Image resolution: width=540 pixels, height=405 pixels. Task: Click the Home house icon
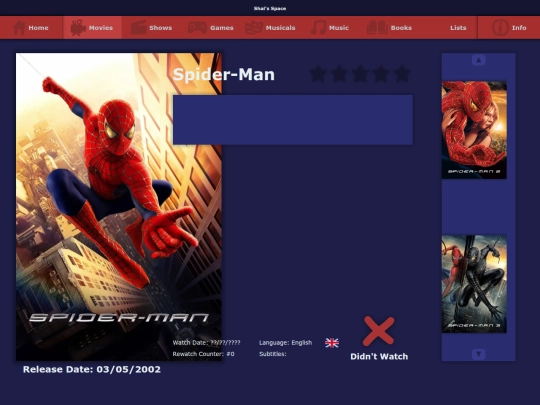[x=19, y=28]
